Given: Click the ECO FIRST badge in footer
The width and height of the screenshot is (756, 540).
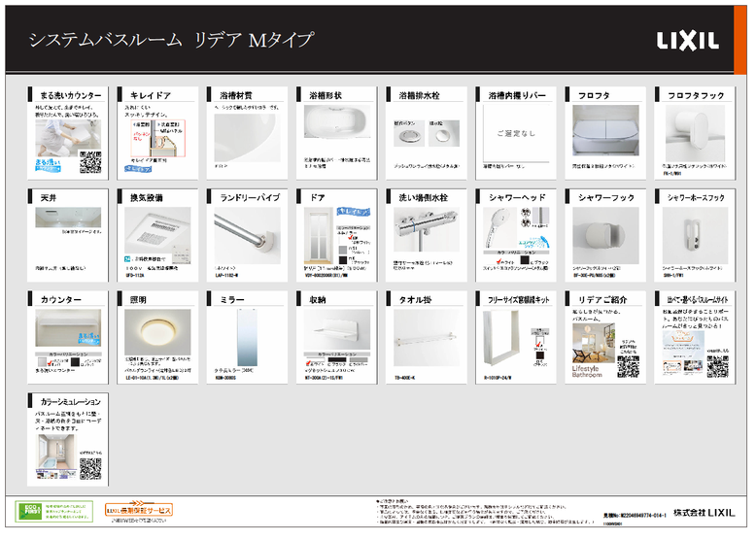Looking at the screenshot, I should [x=53, y=511].
